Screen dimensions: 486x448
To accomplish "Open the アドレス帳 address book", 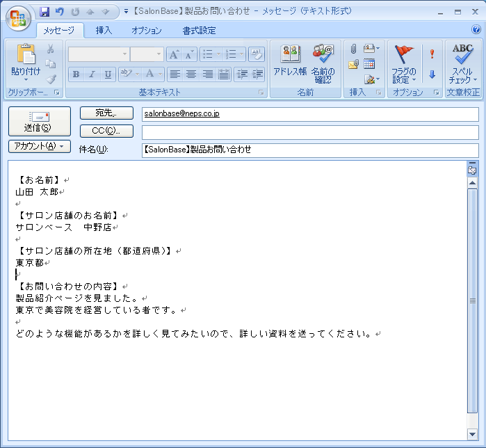I will coord(290,61).
